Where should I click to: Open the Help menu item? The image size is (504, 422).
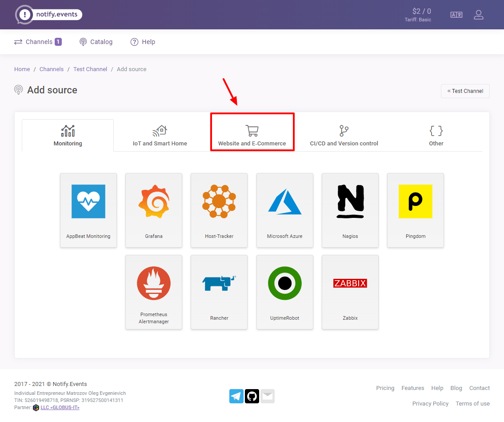(x=143, y=42)
